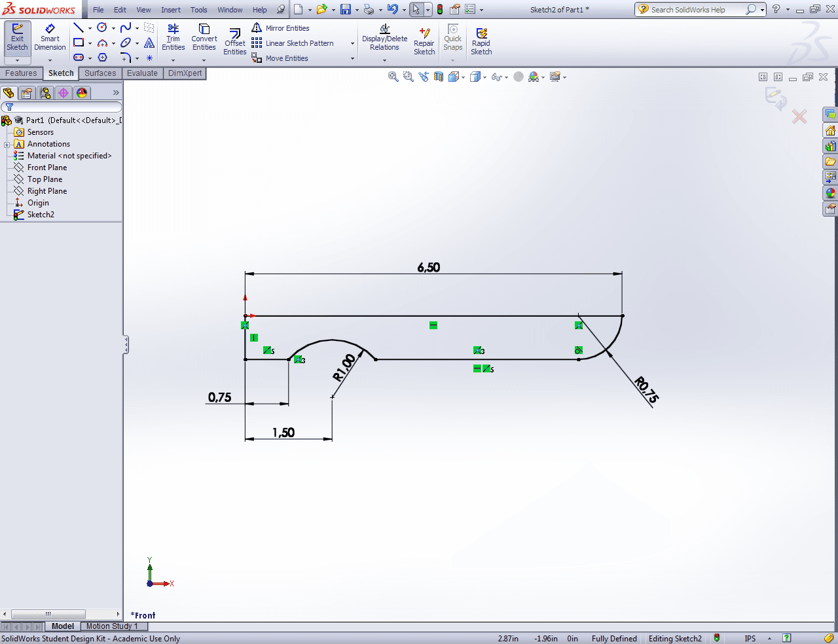Open the Tools menu

point(199,10)
